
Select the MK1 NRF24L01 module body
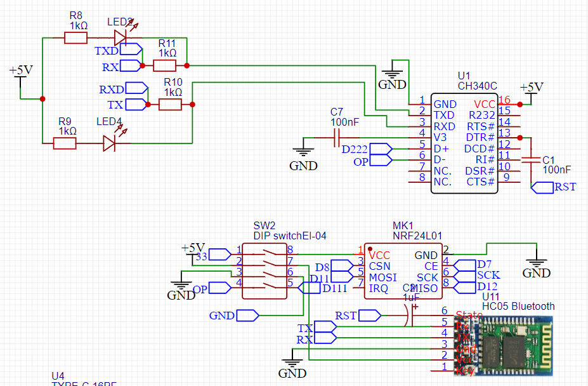[403, 271]
